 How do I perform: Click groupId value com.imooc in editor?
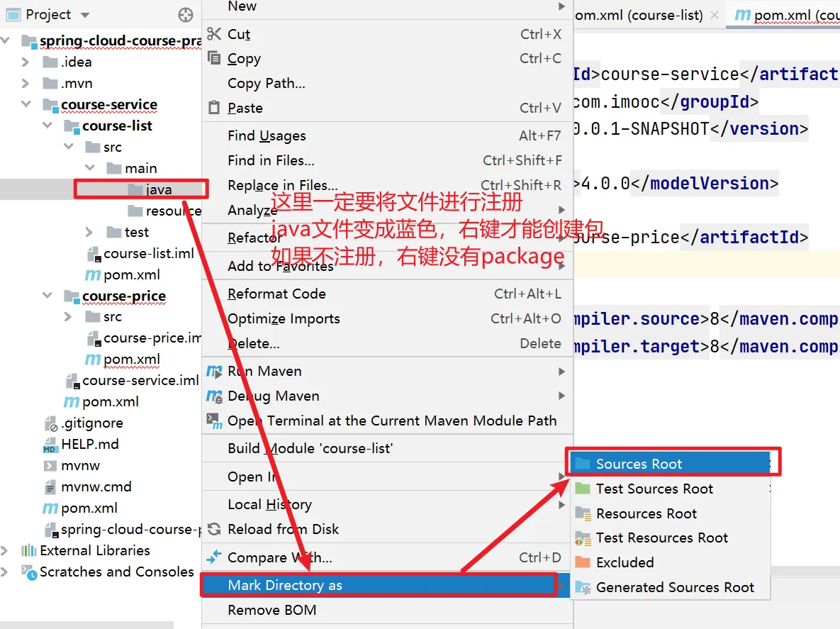pyautogui.click(x=616, y=101)
